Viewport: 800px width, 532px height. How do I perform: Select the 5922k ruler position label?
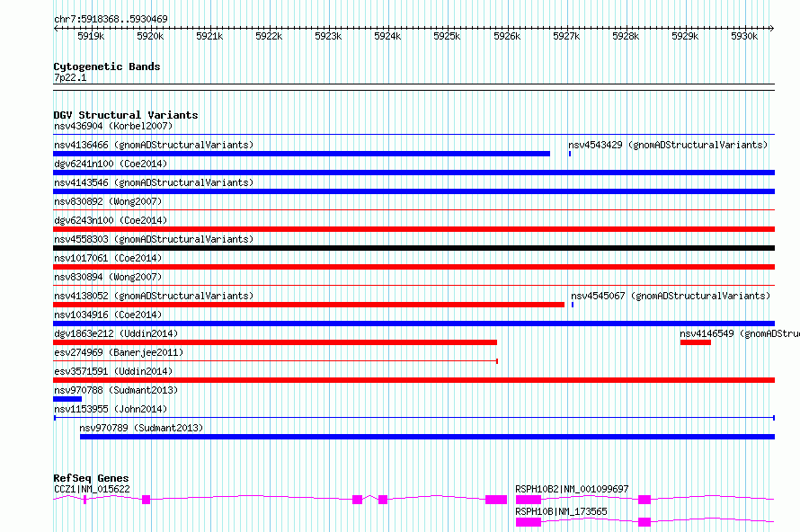point(269,36)
